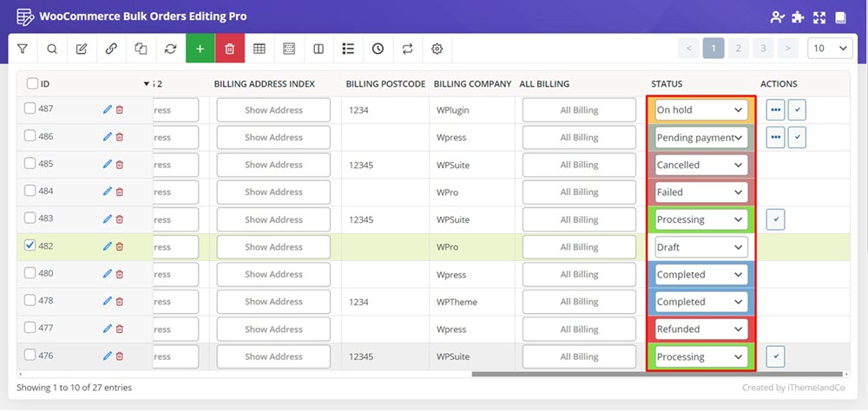Image resolution: width=868 pixels, height=411 pixels.
Task: Check the box for order 477
Action: (30, 328)
